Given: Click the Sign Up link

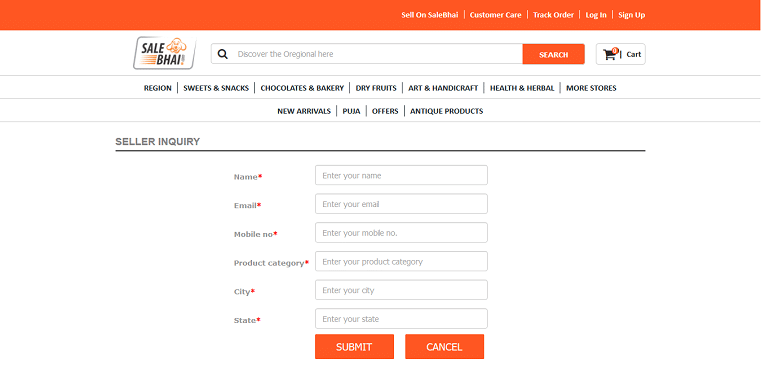Looking at the screenshot, I should [x=632, y=15].
